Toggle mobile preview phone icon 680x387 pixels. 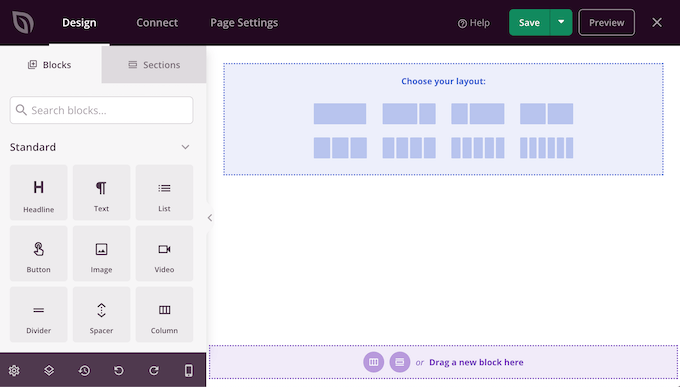pyautogui.click(x=189, y=371)
